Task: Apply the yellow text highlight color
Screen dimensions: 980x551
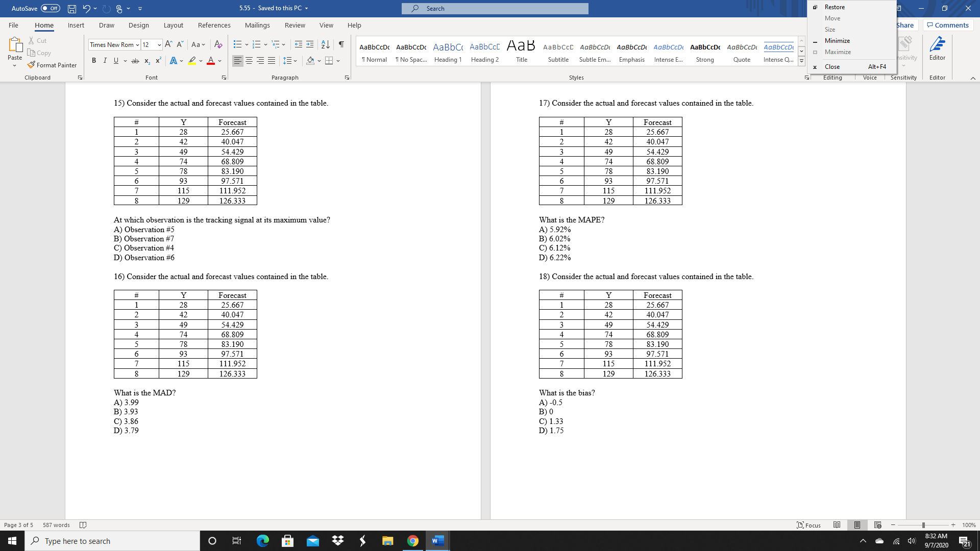Action: 192,61
